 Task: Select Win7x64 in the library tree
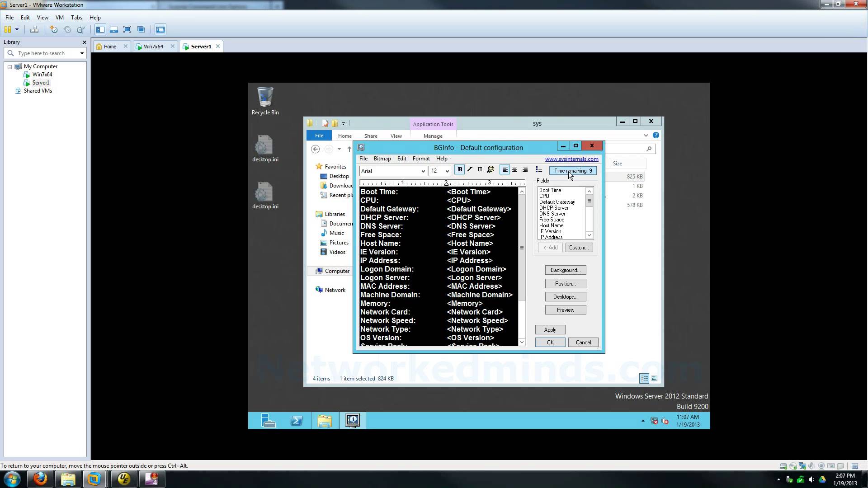pyautogui.click(x=42, y=75)
